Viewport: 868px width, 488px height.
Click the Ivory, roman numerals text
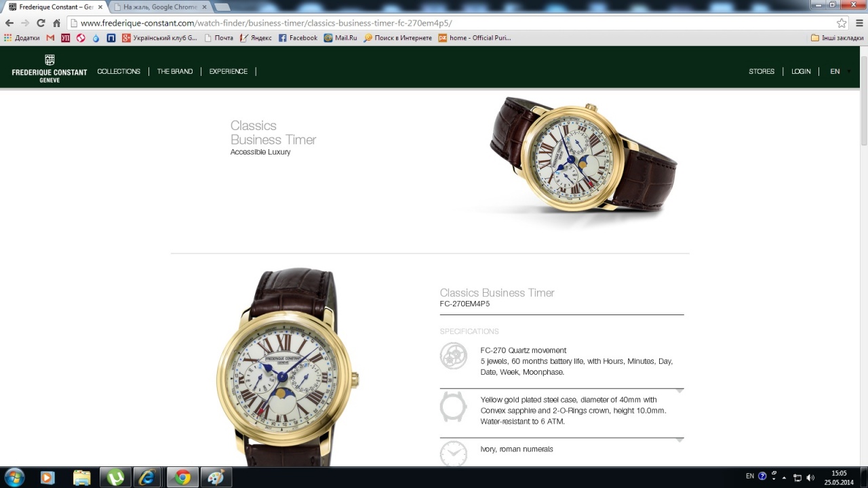517,449
